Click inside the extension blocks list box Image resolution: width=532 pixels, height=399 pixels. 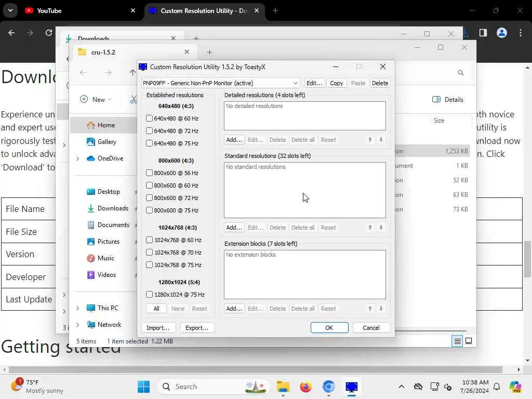coord(304,274)
